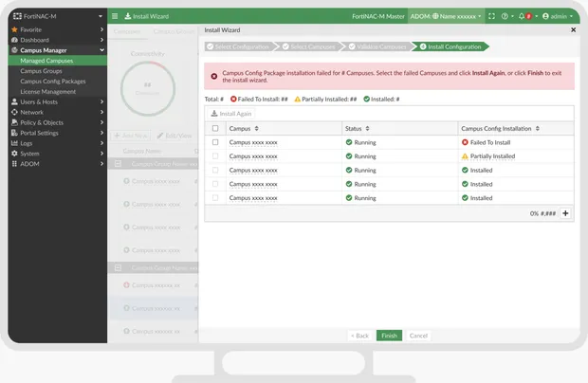The image size is (588, 383).
Task: Click the Network icon in sidebar
Action: pos(14,112)
